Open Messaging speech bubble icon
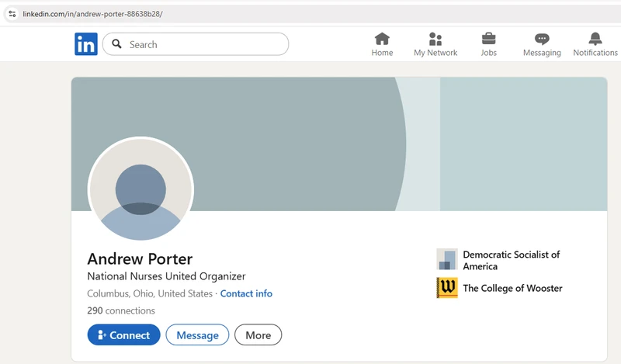The width and height of the screenshot is (621, 364). tap(542, 39)
